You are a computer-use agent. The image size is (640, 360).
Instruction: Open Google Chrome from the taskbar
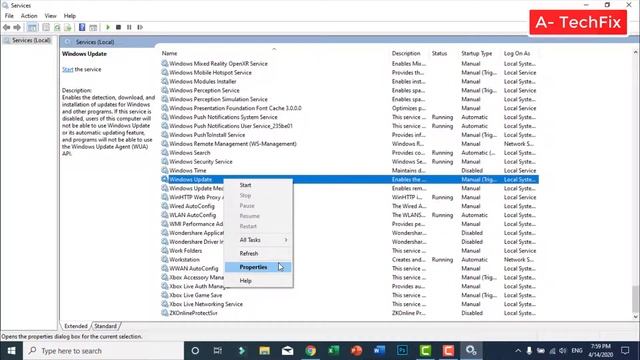(311, 351)
